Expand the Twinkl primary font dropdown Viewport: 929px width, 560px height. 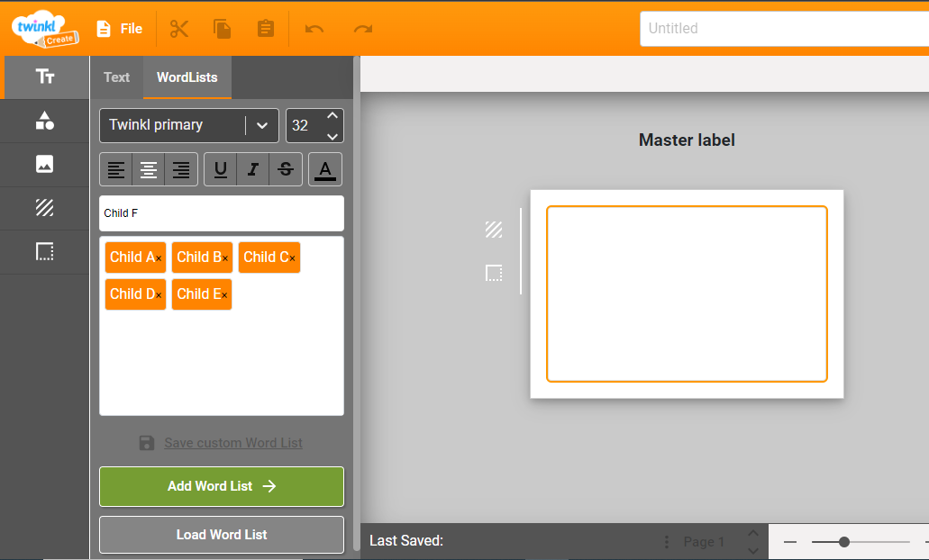[x=262, y=125]
